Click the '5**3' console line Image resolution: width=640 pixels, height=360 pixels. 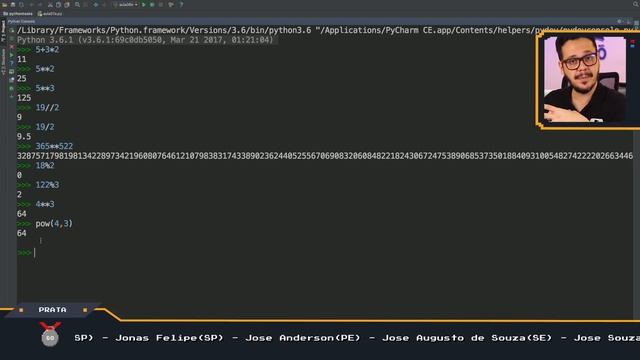44,88
